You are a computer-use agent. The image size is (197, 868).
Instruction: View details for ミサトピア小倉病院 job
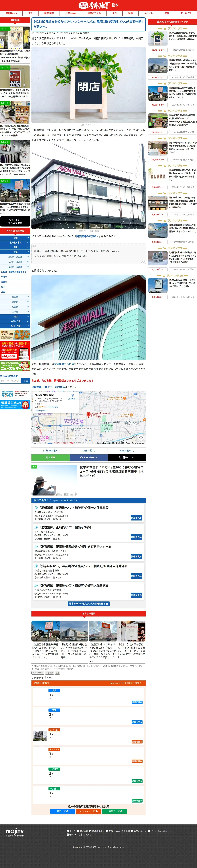click(137, 537)
